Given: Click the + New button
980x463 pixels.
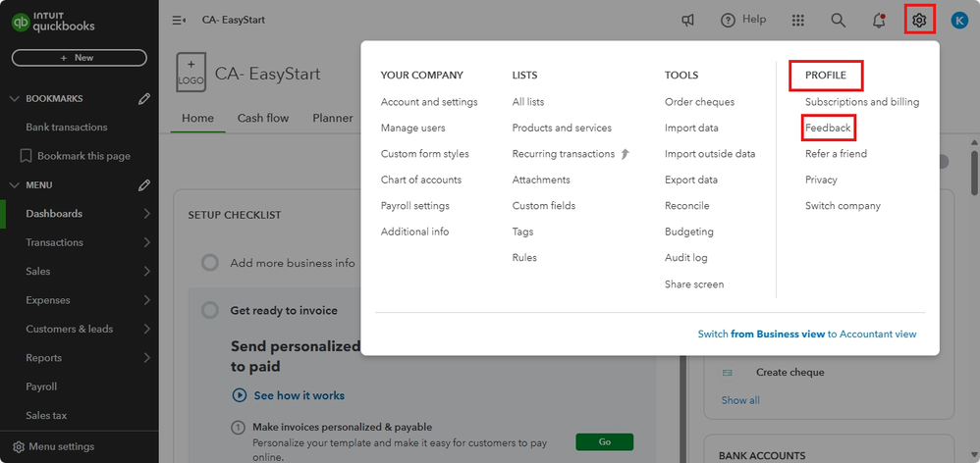Looking at the screenshot, I should pos(79,58).
